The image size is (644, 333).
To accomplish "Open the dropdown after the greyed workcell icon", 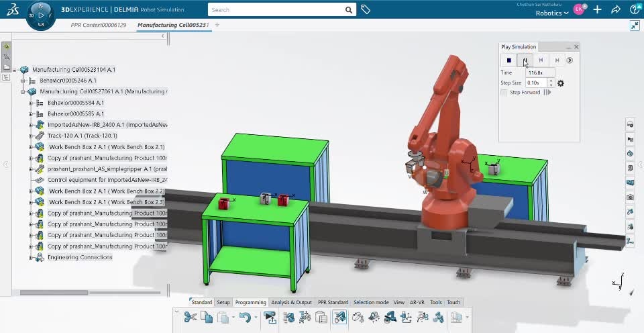I will [467, 318].
